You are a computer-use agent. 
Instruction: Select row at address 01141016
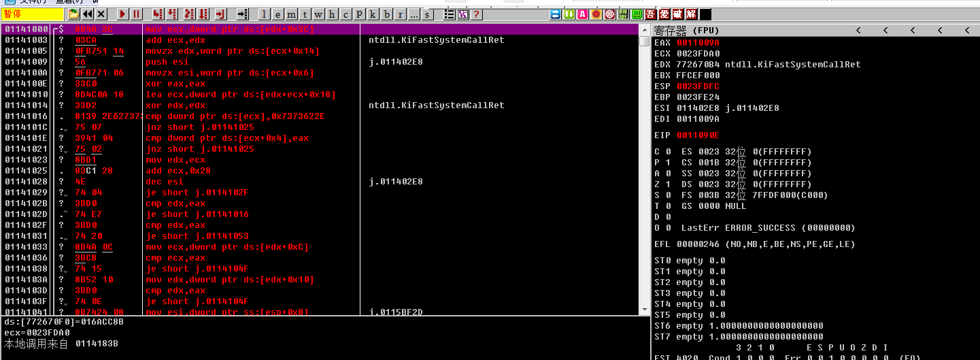coord(320,116)
